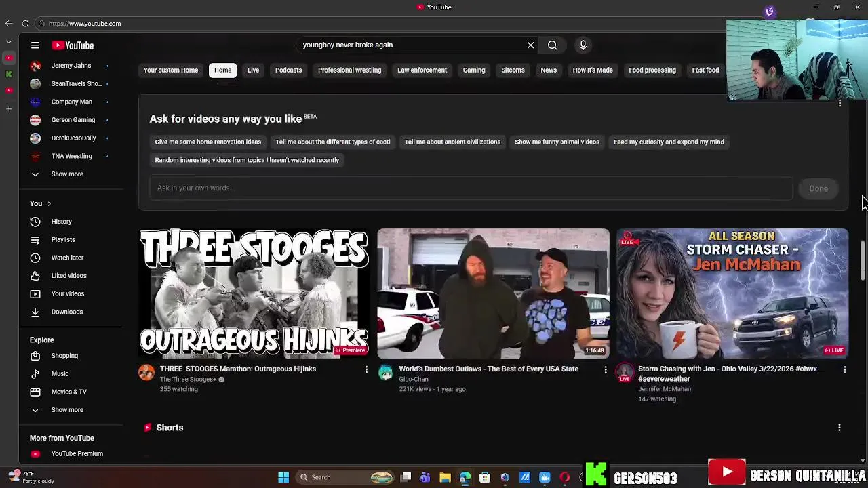The width and height of the screenshot is (868, 488).
Task: Select the Food processing chip
Action: (652, 70)
